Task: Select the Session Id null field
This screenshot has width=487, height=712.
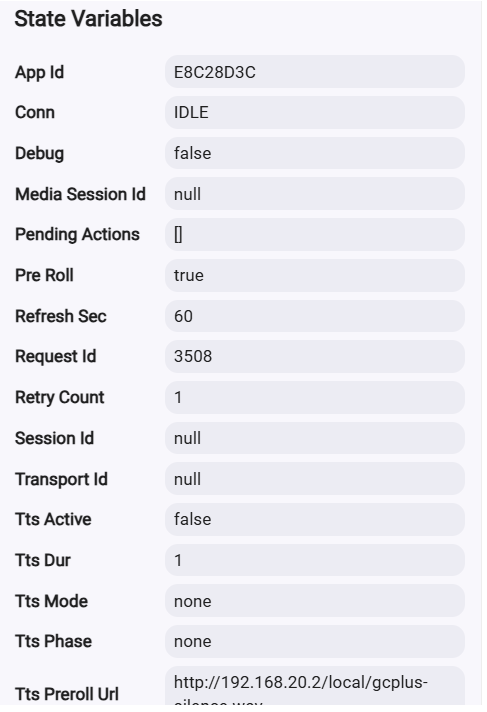Action: pos(314,438)
